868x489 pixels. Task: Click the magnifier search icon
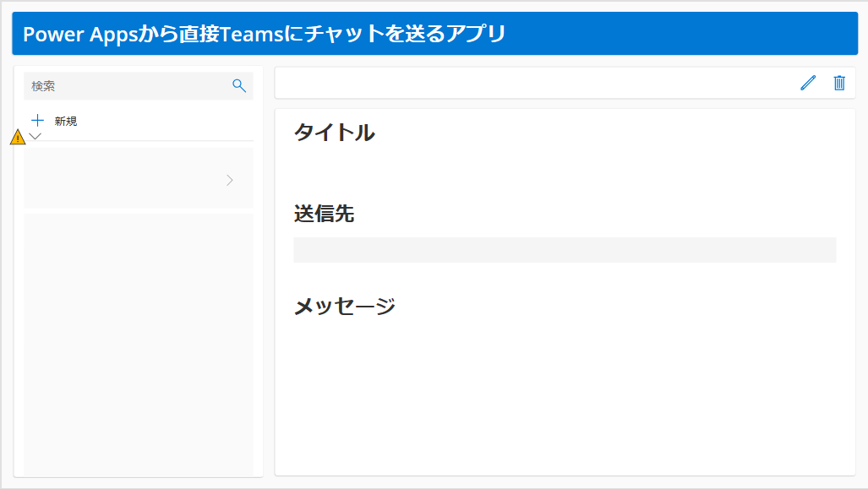click(x=239, y=86)
